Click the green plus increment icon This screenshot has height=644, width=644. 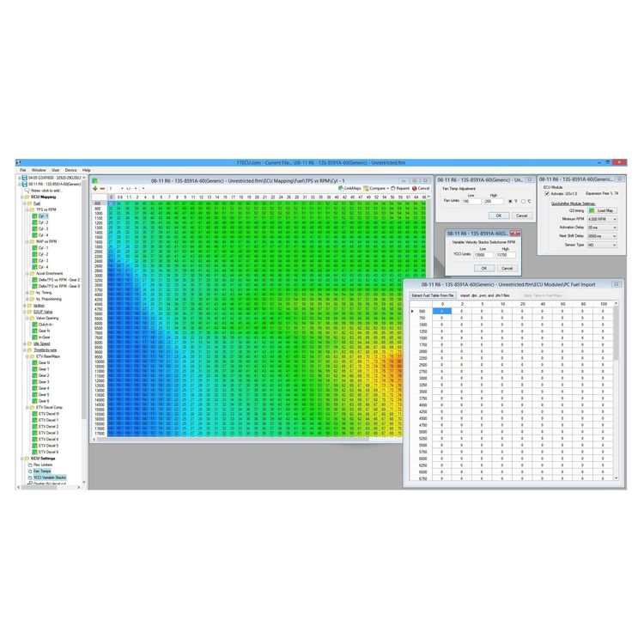pyautogui.click(x=95, y=189)
